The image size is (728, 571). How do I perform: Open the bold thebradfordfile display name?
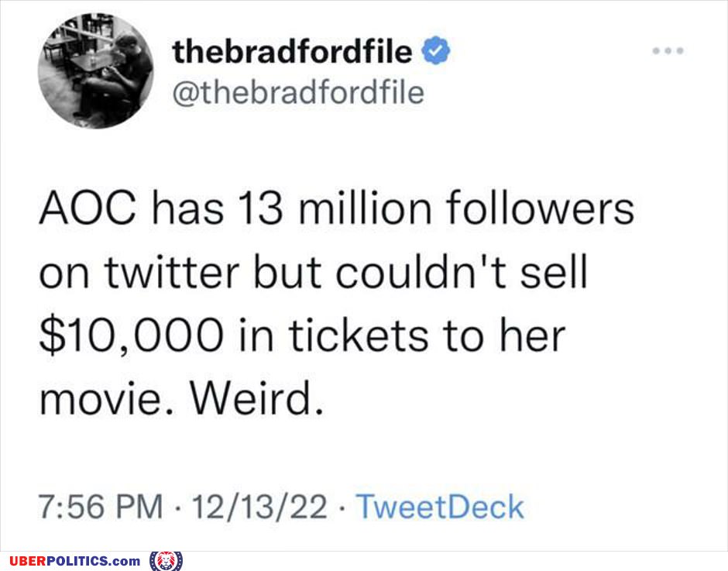(292, 50)
